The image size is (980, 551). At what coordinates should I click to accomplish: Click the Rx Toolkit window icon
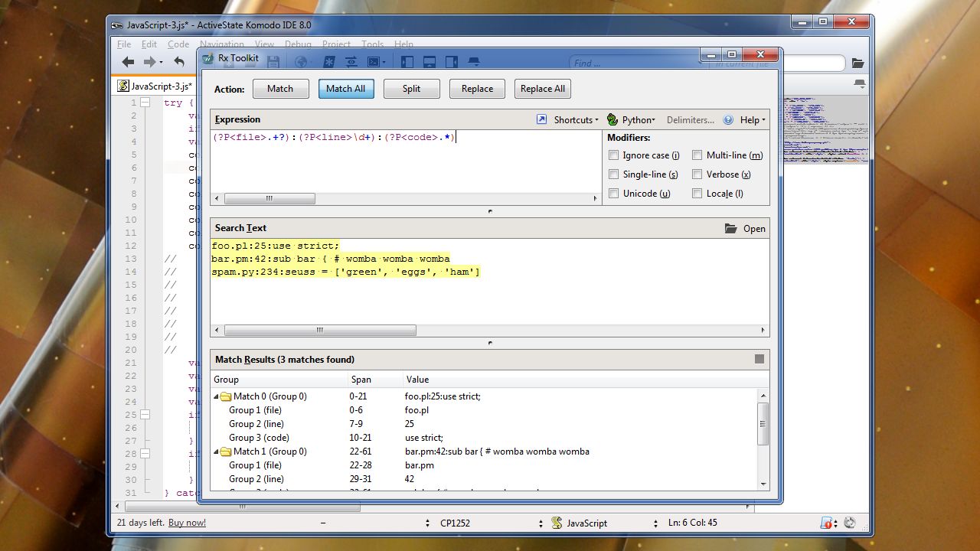point(208,57)
